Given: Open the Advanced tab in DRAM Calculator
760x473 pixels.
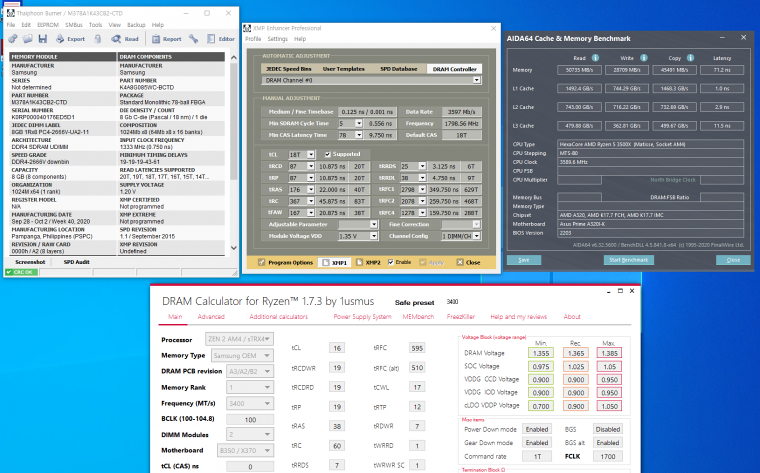Looking at the screenshot, I should tap(211, 316).
